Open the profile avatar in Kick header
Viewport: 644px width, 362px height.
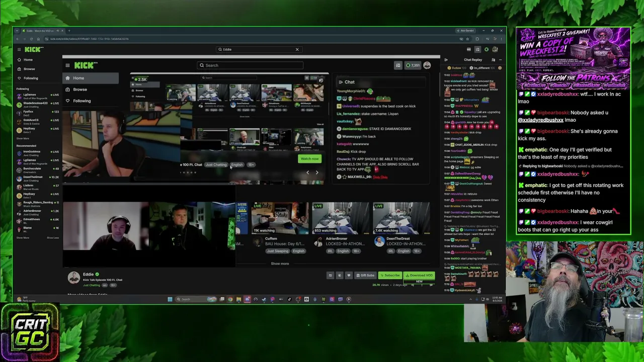tap(495, 49)
